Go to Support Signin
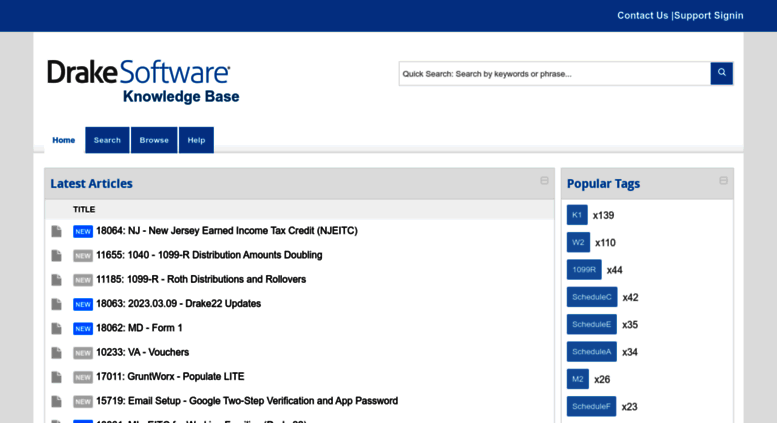The width and height of the screenshot is (777, 423). (709, 15)
